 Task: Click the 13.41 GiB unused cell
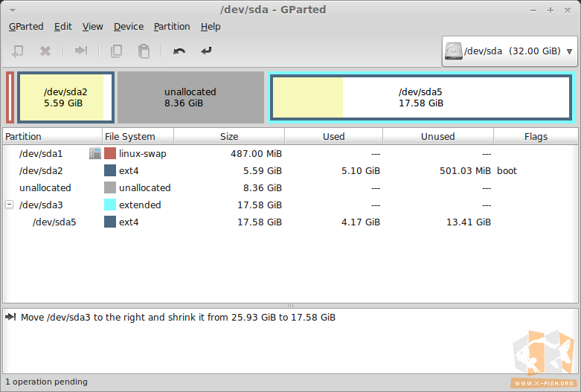coord(469,222)
